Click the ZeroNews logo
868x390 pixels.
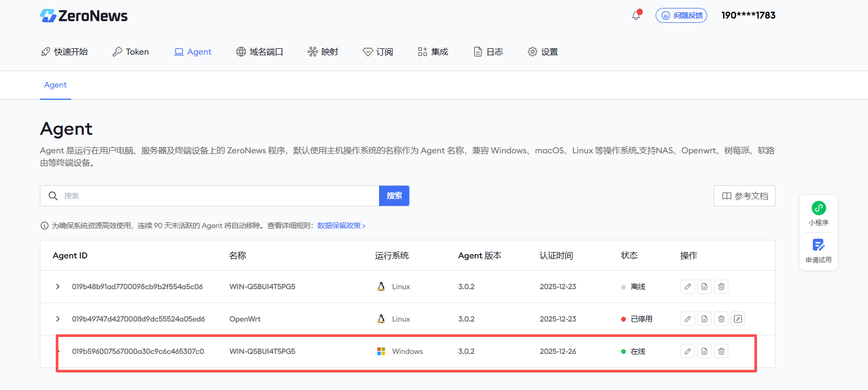pyautogui.click(x=84, y=16)
